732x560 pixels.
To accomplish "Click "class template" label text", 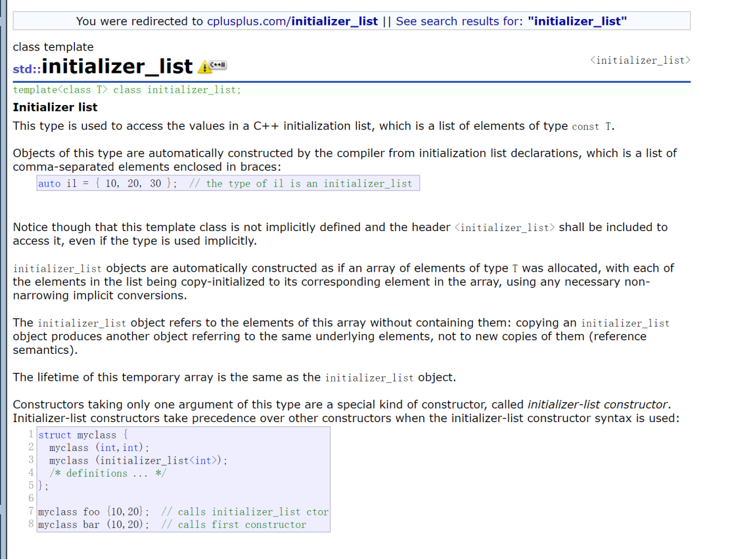I will point(53,47).
